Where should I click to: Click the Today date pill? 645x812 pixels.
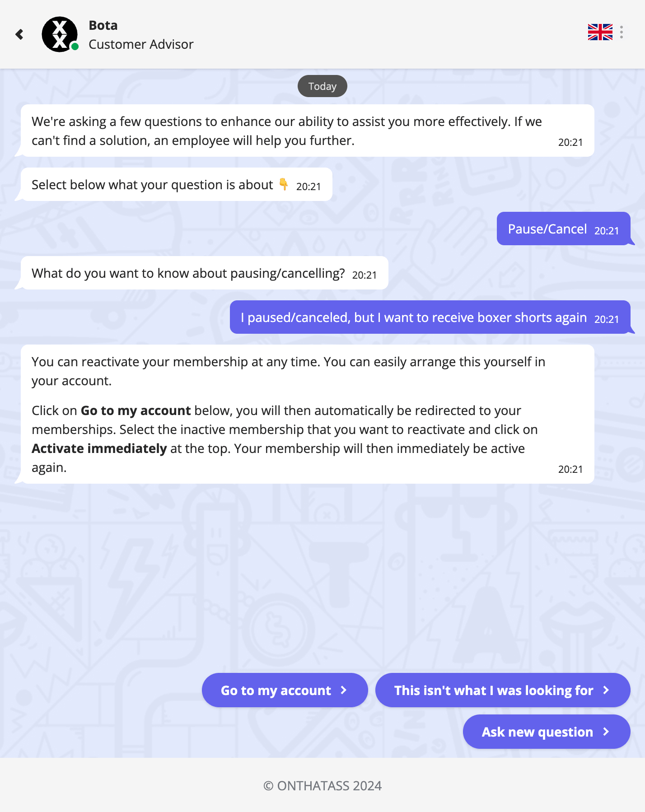tap(322, 86)
